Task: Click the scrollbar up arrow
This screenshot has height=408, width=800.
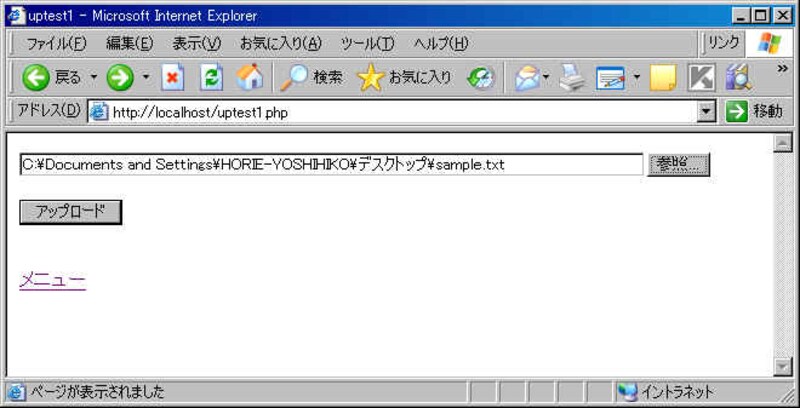Action: tap(782, 143)
